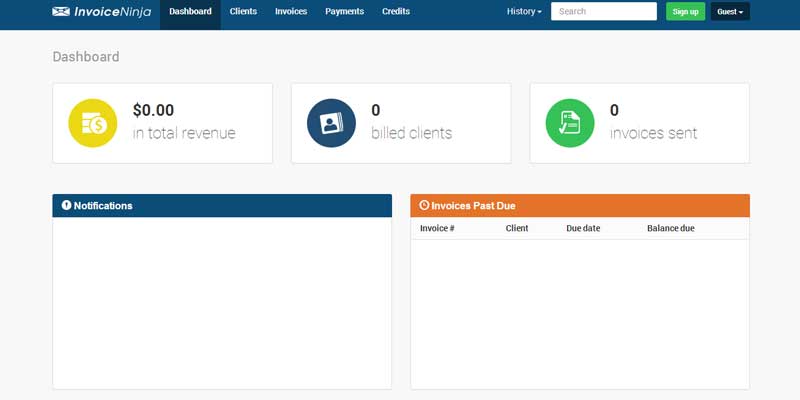800x400 pixels.
Task: Click the Balance due column header
Action: click(670, 228)
